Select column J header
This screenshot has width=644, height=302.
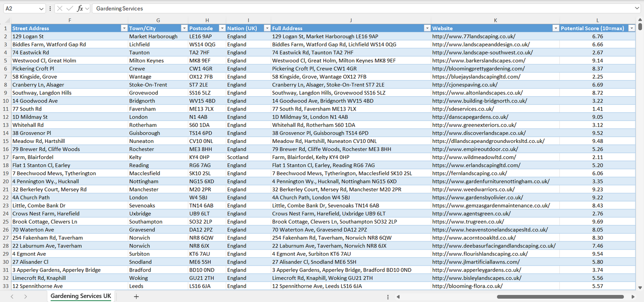click(351, 20)
